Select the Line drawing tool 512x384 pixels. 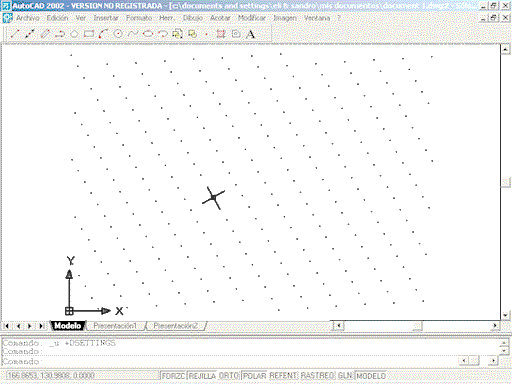coord(15,34)
